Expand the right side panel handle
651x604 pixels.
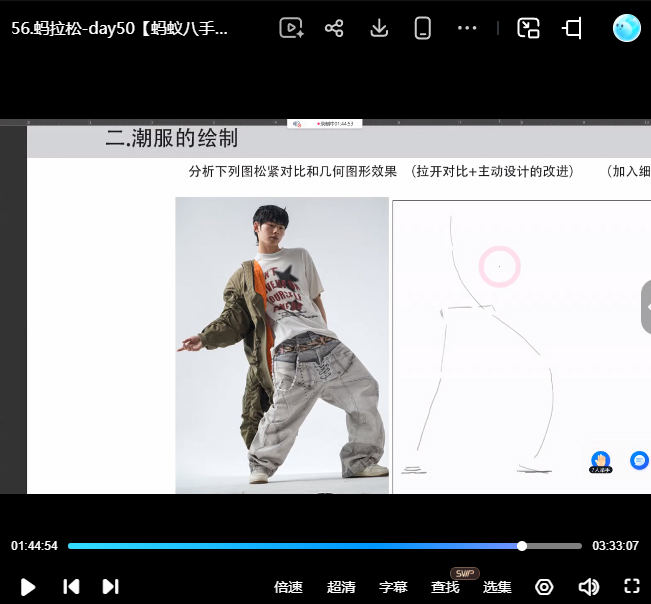[646, 307]
